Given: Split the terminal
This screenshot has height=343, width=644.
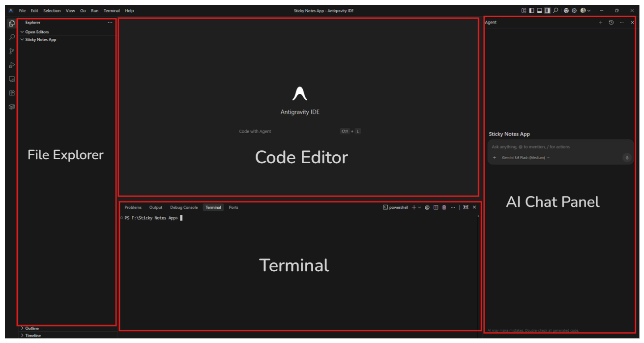Looking at the screenshot, I should click(436, 207).
